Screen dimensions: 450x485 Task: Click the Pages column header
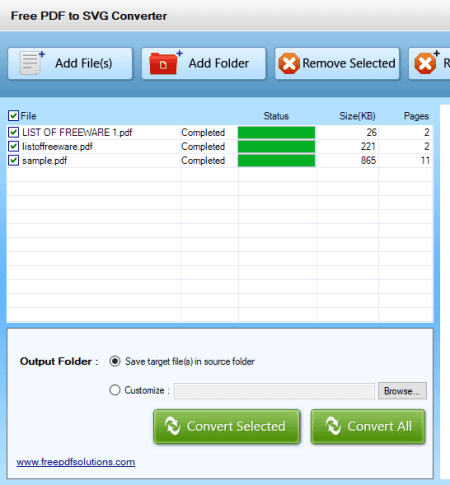(416, 116)
